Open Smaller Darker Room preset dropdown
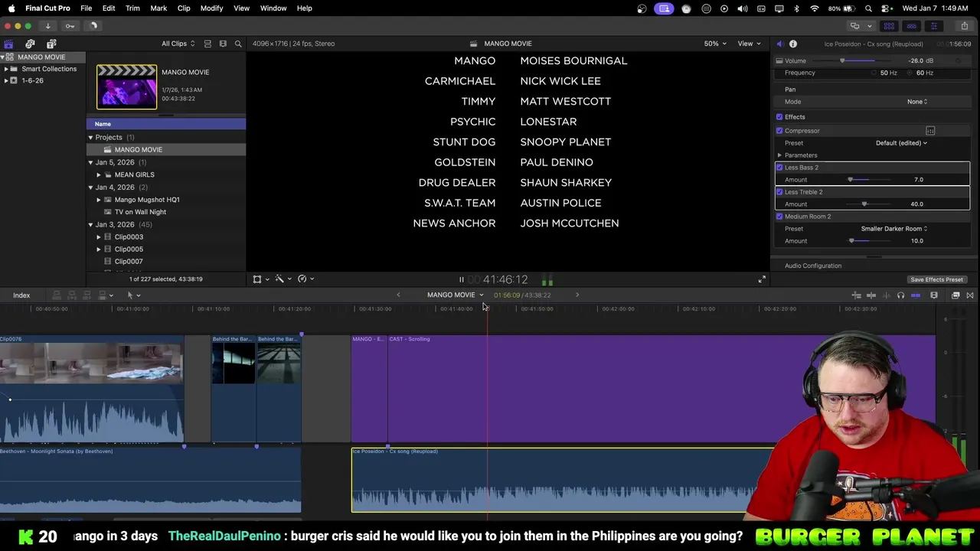Image resolution: width=980 pixels, height=551 pixels. pyautogui.click(x=894, y=229)
